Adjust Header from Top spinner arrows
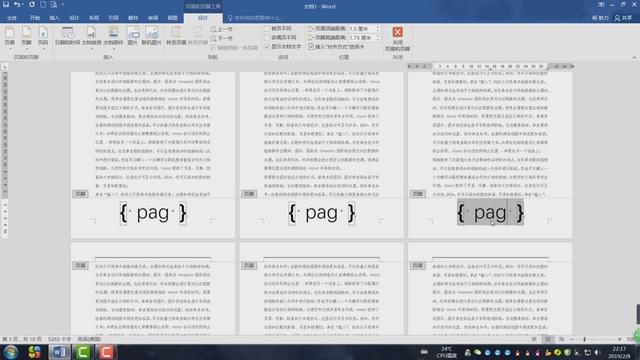 point(378,29)
